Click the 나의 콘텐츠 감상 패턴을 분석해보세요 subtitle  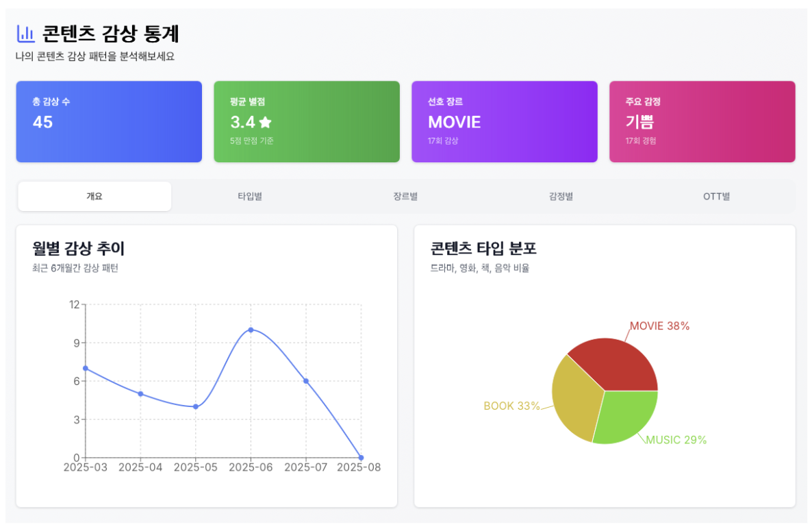pyautogui.click(x=94, y=56)
